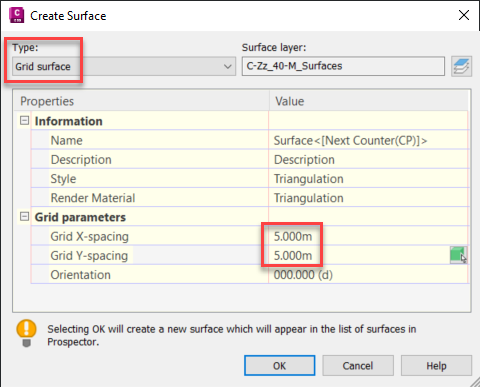Select the Description value cell

coord(368,160)
